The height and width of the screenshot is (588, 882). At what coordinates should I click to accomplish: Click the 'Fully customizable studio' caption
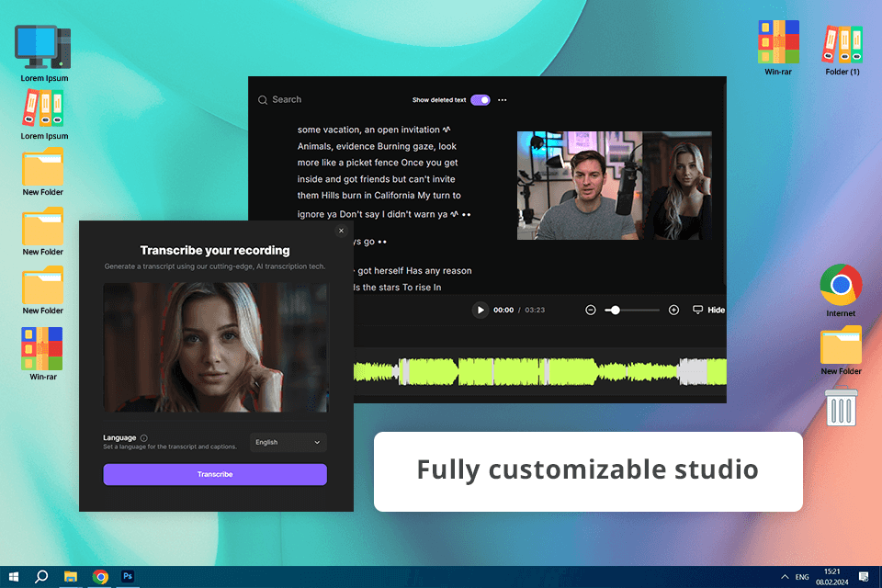coord(588,469)
